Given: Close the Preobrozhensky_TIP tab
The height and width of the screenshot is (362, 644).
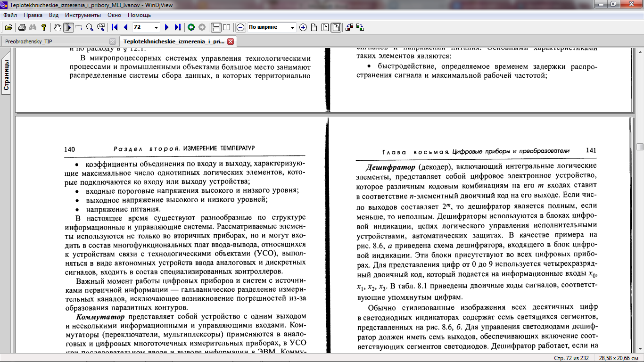Looking at the screenshot, I should pyautogui.click(x=112, y=41).
